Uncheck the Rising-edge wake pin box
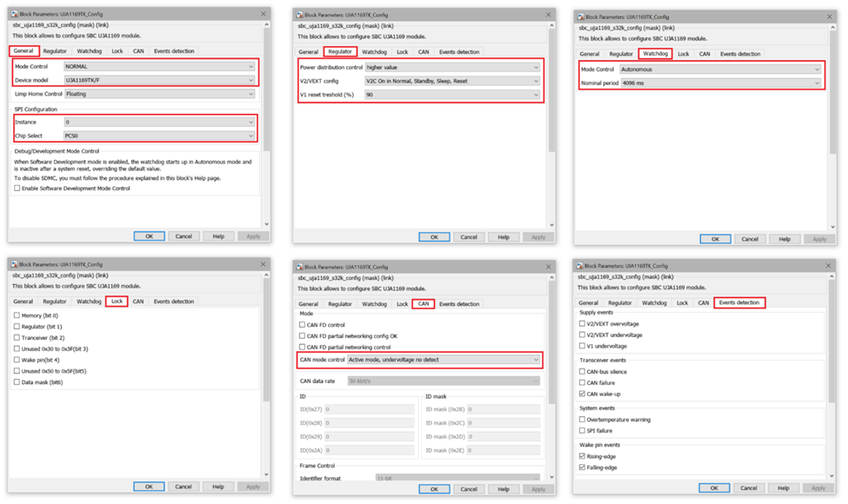The height and width of the screenshot is (504, 848). click(x=583, y=456)
